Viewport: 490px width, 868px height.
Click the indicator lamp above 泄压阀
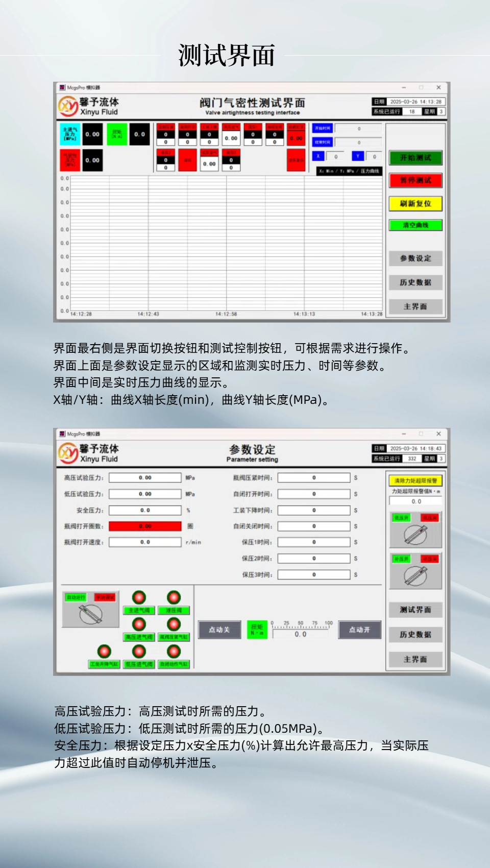tap(174, 597)
